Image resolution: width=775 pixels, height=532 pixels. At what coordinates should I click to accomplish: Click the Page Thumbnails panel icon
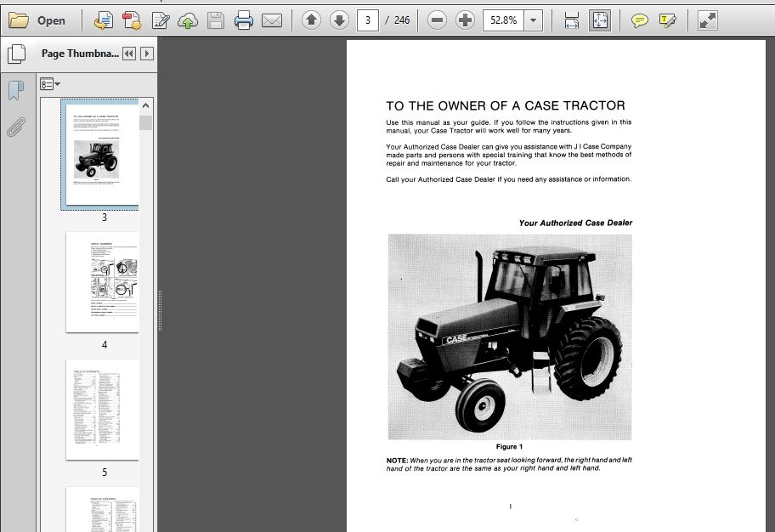[x=17, y=54]
